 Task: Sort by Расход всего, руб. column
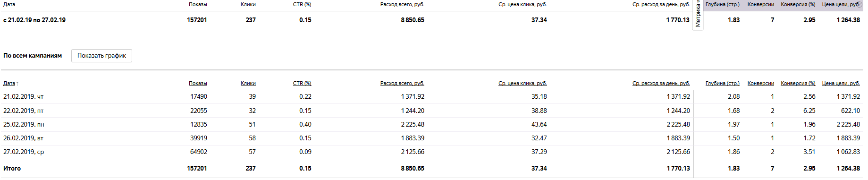point(402,83)
